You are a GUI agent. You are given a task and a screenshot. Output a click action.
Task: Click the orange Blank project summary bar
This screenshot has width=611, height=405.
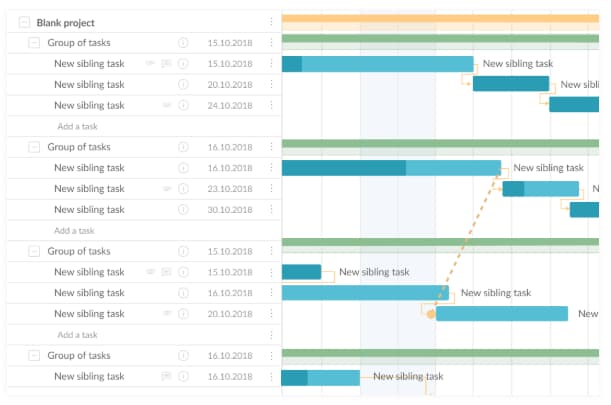440,18
